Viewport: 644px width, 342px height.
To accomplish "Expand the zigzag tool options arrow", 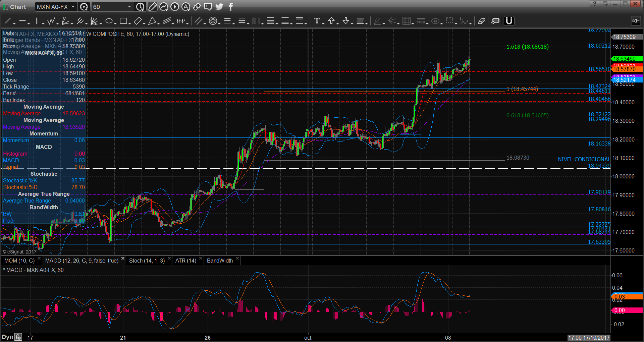I will (x=57, y=23).
